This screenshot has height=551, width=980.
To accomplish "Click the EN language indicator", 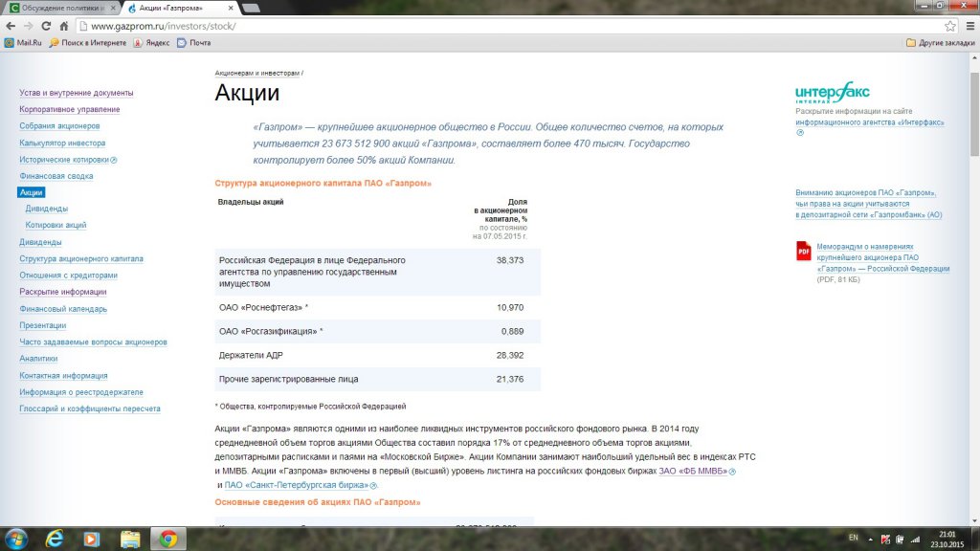I will [853, 538].
